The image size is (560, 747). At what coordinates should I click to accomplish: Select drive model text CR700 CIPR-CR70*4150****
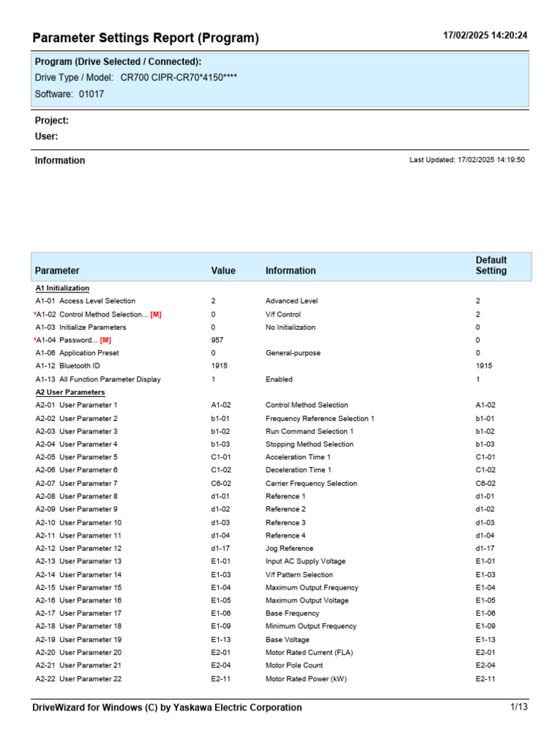pos(179,77)
